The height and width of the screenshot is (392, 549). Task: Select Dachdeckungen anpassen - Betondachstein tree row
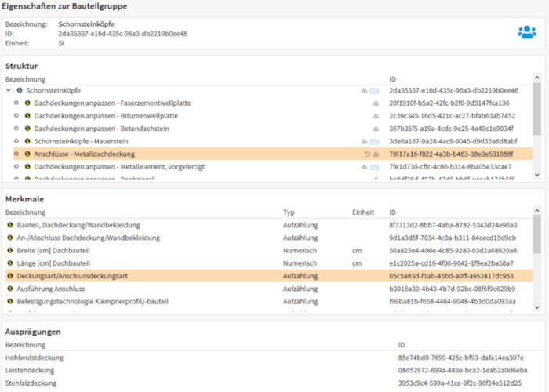pos(273,129)
